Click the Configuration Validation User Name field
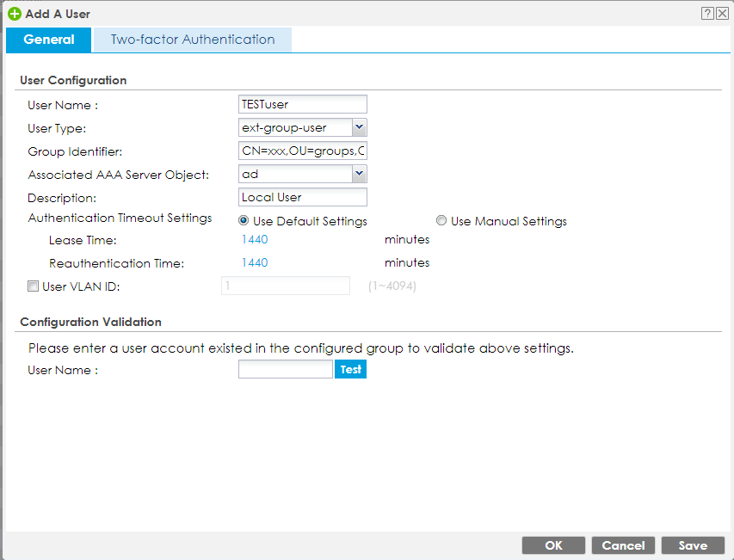 click(x=286, y=369)
